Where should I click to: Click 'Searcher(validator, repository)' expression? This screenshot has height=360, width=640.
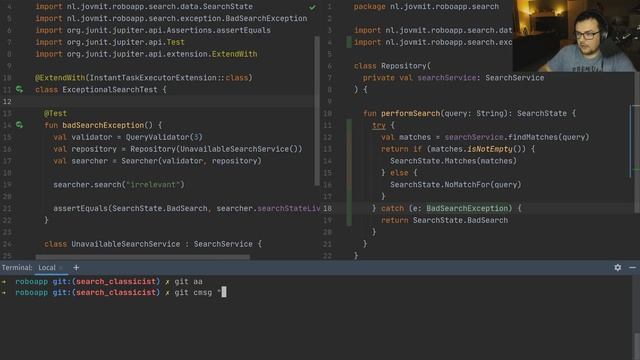[191, 161]
